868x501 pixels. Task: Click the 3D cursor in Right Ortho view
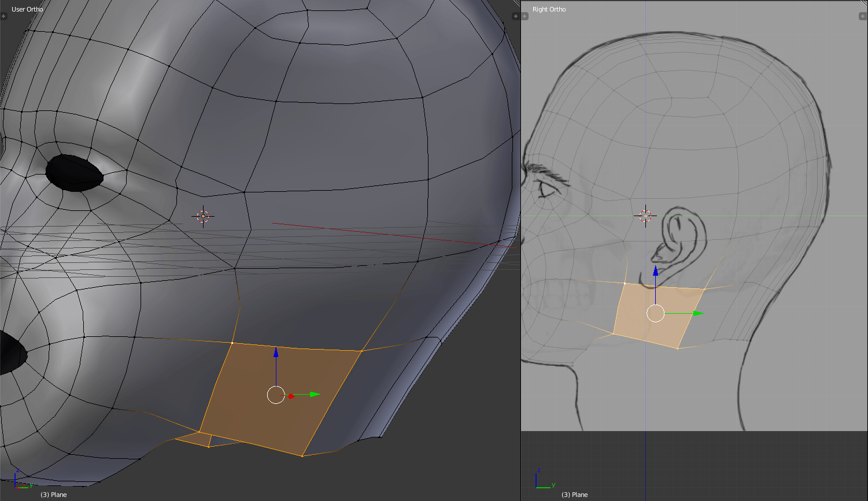point(645,216)
